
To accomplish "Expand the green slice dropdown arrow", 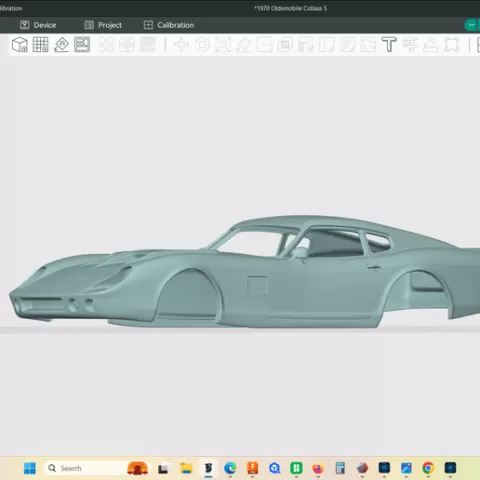I will tap(471, 25).
